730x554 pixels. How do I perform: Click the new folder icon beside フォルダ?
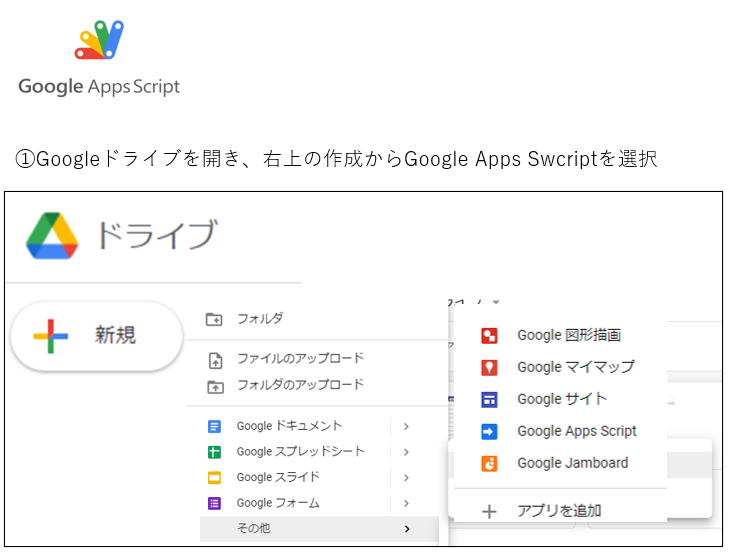(214, 319)
